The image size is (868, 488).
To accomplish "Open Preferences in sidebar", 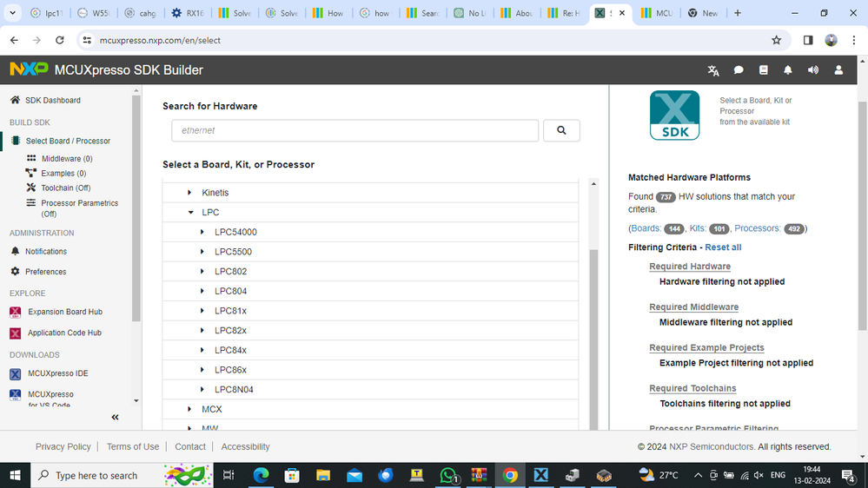I will click(x=45, y=272).
